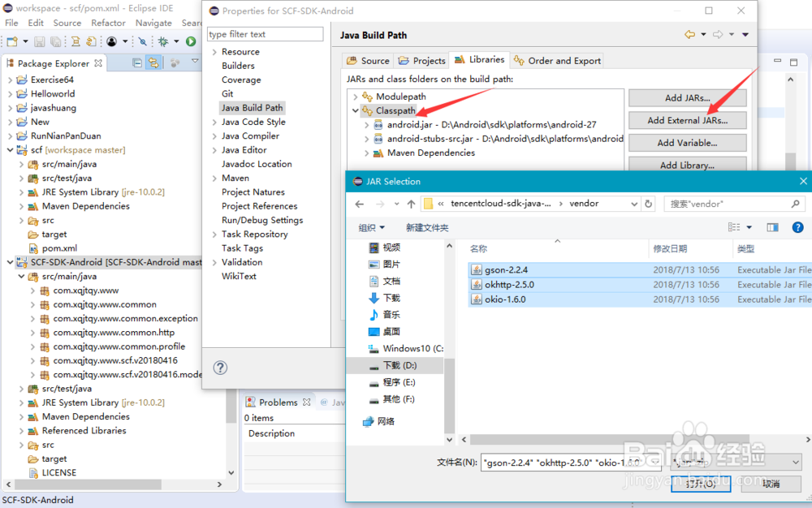The image size is (812, 508).
Task: Click the Debug bug icon in toolbar
Action: (163, 41)
